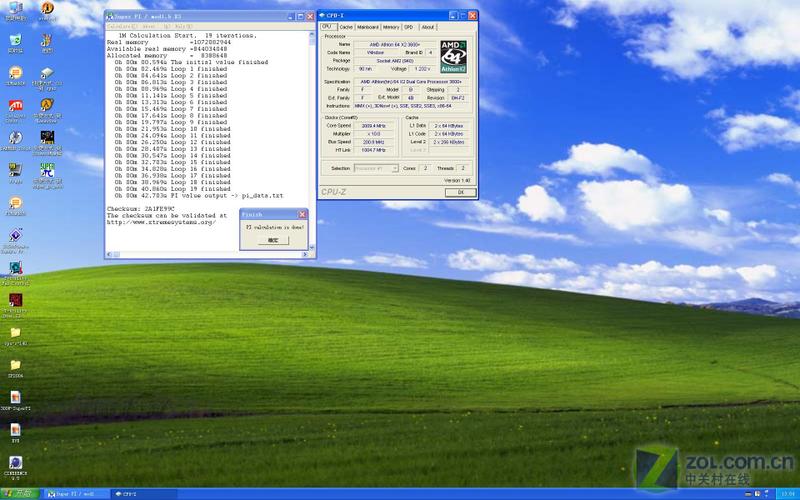Click the 'Loop 10 finished' line
This screenshot has height=500, width=800.
click(171, 129)
